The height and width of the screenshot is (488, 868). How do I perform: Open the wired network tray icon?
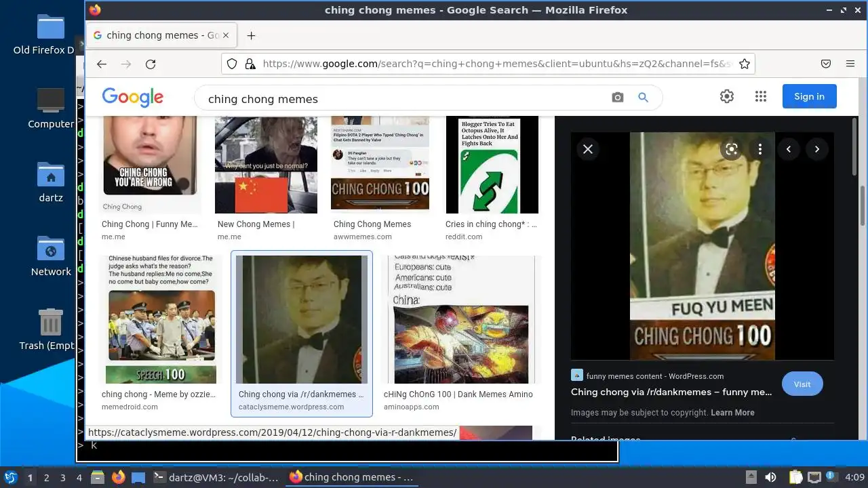click(x=814, y=477)
